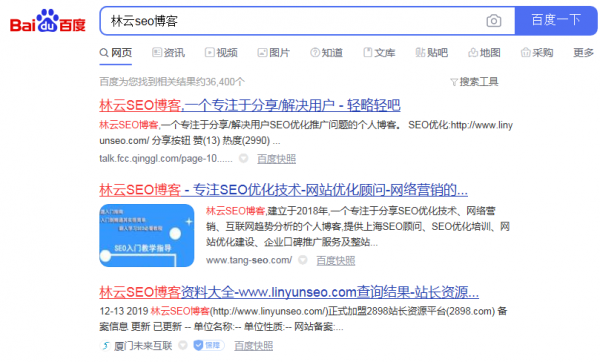Open 百度快照 for the 厦门未来互联 result
Image resolution: width=600 pixels, height=362 pixels.
[x=253, y=346]
